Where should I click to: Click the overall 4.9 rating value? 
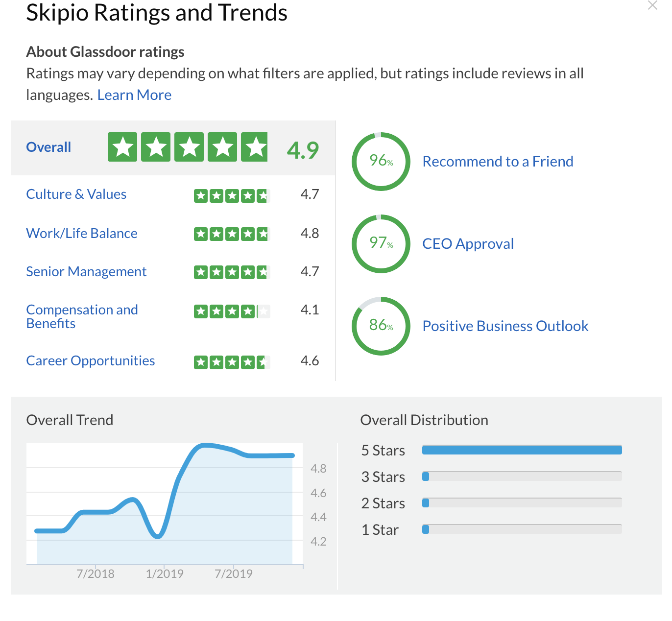pos(303,150)
